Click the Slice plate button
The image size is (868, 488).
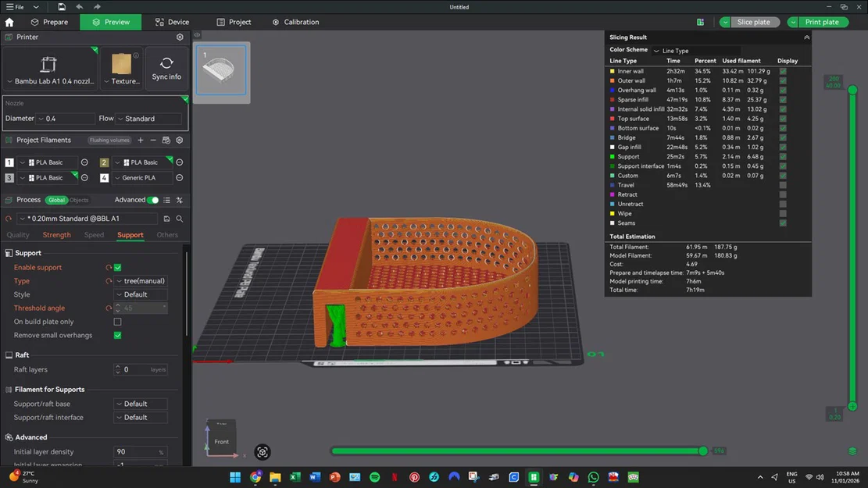pos(753,22)
